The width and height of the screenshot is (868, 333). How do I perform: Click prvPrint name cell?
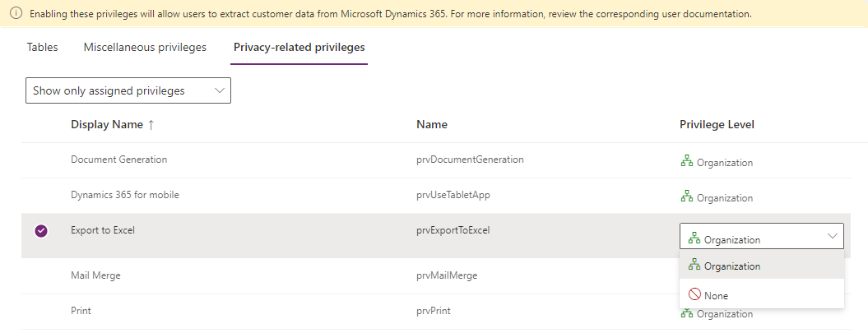point(434,311)
